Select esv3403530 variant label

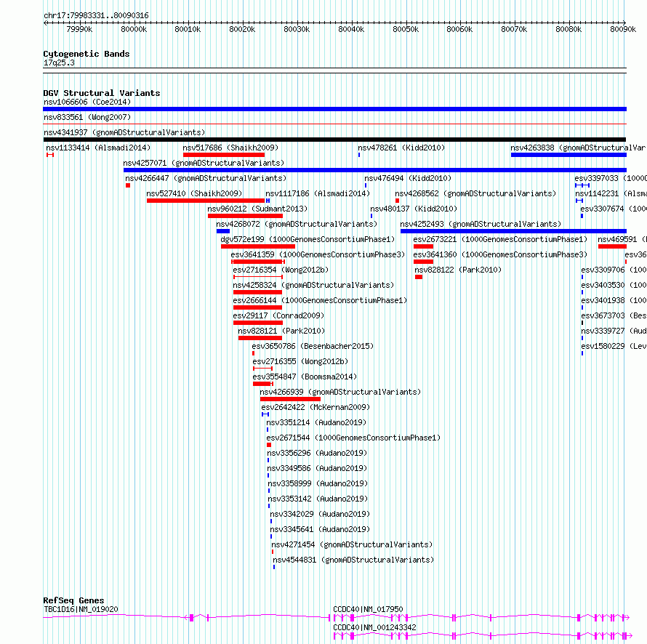tap(614, 285)
